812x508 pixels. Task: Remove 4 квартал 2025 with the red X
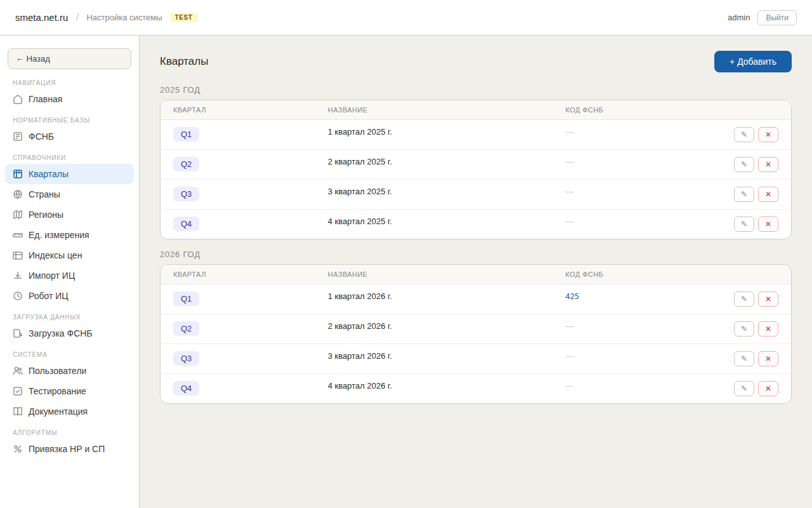point(768,224)
